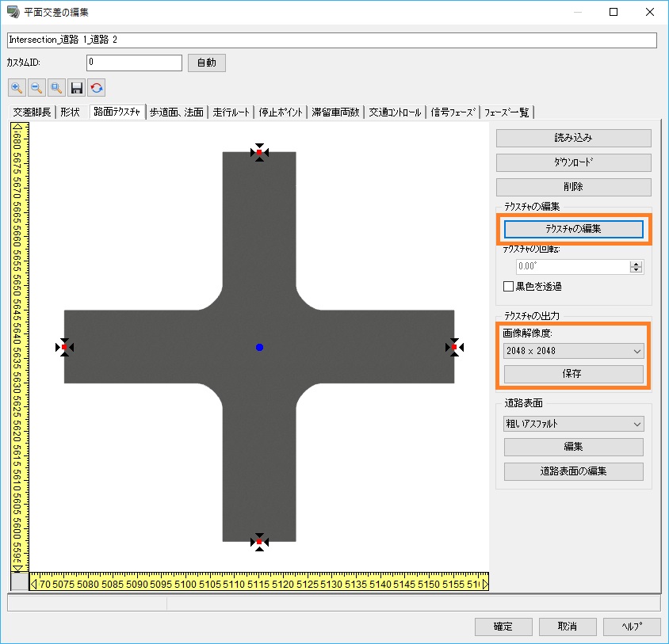Click the blue center point of intersection
Image resolution: width=669 pixels, height=644 pixels.
click(x=259, y=347)
